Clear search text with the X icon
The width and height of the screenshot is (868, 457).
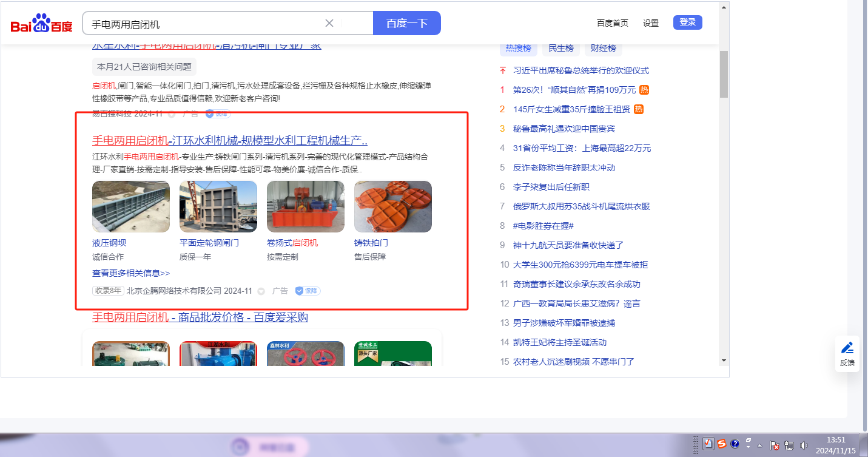click(329, 23)
